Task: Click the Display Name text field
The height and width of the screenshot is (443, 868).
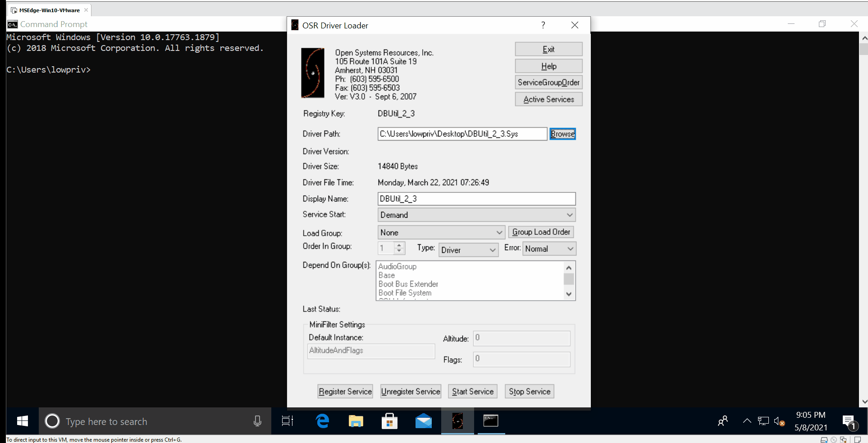Action: [476, 199]
